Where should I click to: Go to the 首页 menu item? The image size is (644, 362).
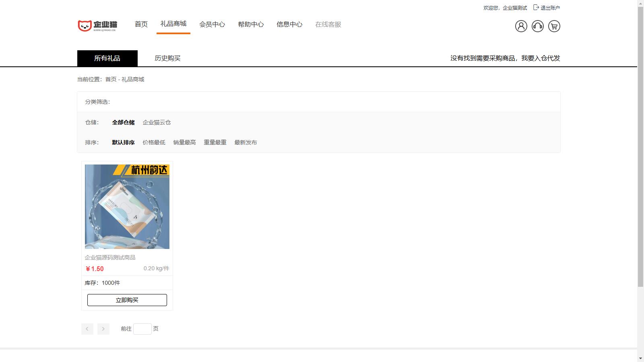click(x=141, y=25)
